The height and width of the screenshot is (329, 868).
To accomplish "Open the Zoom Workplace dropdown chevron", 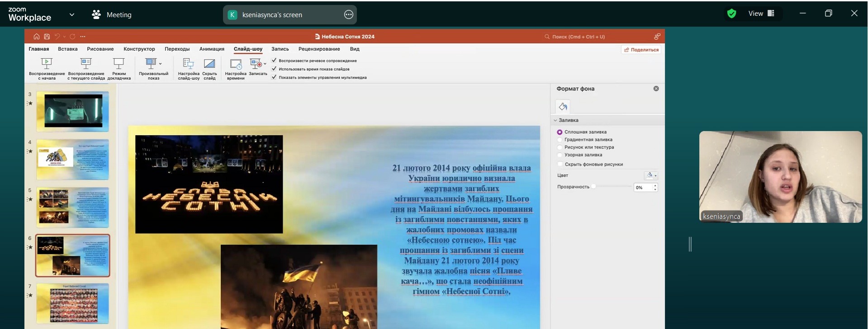I will (x=71, y=14).
